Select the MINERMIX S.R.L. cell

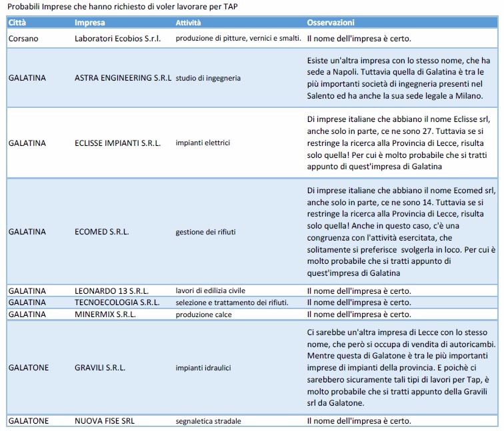[105, 314]
